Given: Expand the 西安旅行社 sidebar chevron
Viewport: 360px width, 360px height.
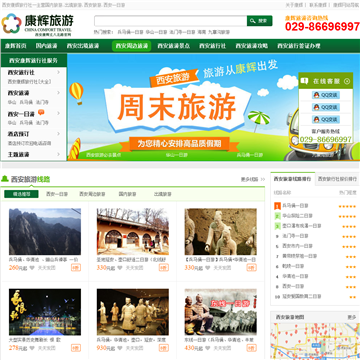Looking at the screenshot, I should [58, 72].
